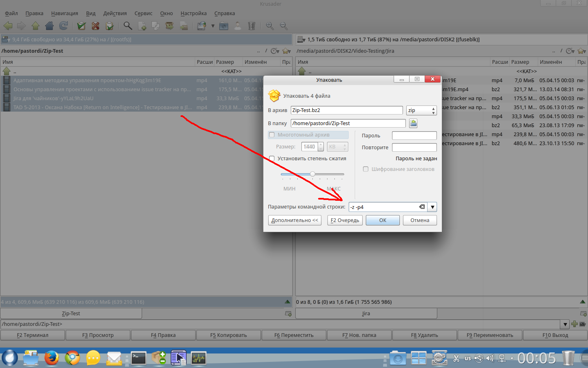Image resolution: width=588 pixels, height=368 pixels.
Task: Clear the command line parameters field with the erase icon
Action: pyautogui.click(x=422, y=207)
